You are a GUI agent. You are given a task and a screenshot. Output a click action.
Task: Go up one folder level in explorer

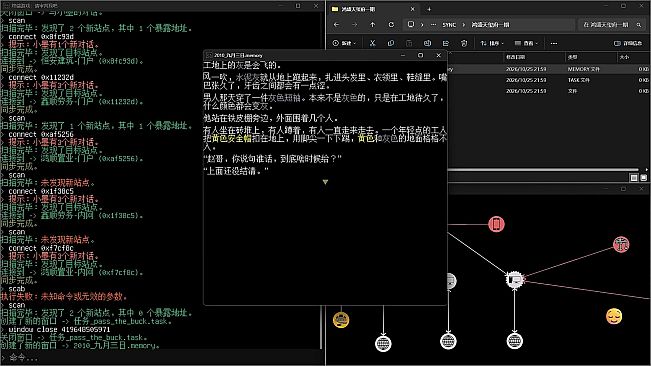tap(372, 24)
